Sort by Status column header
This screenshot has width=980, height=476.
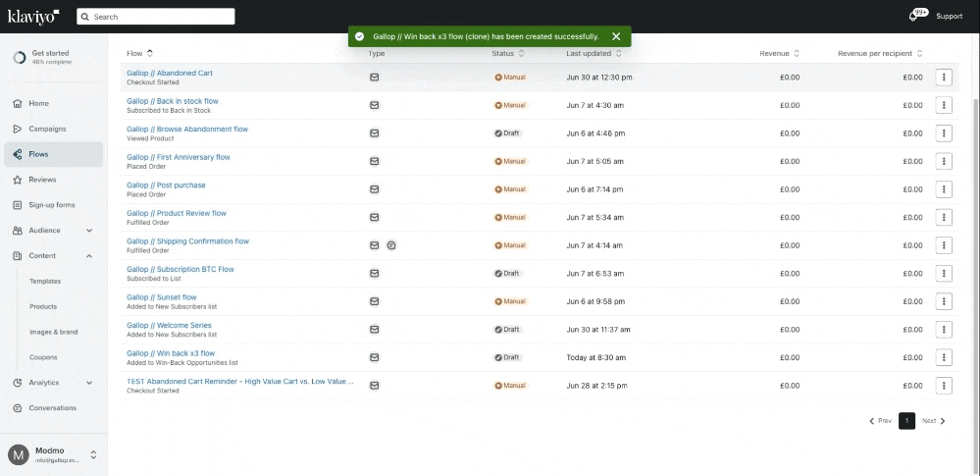pos(507,53)
